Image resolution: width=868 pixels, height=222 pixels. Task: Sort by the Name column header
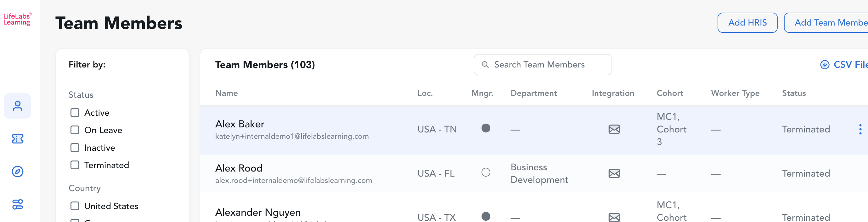226,93
